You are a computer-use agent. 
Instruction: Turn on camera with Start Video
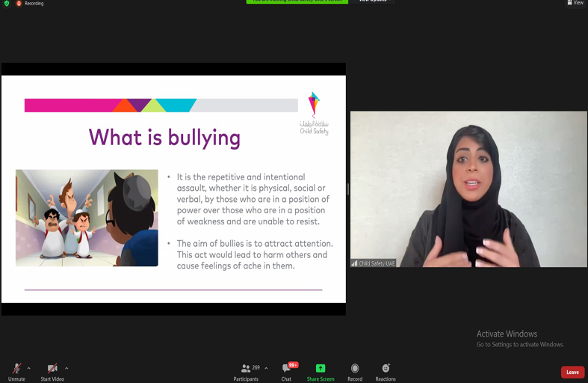point(52,368)
